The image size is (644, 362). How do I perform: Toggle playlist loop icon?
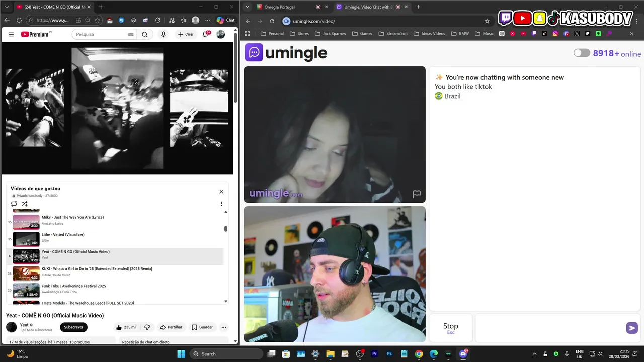(14, 204)
